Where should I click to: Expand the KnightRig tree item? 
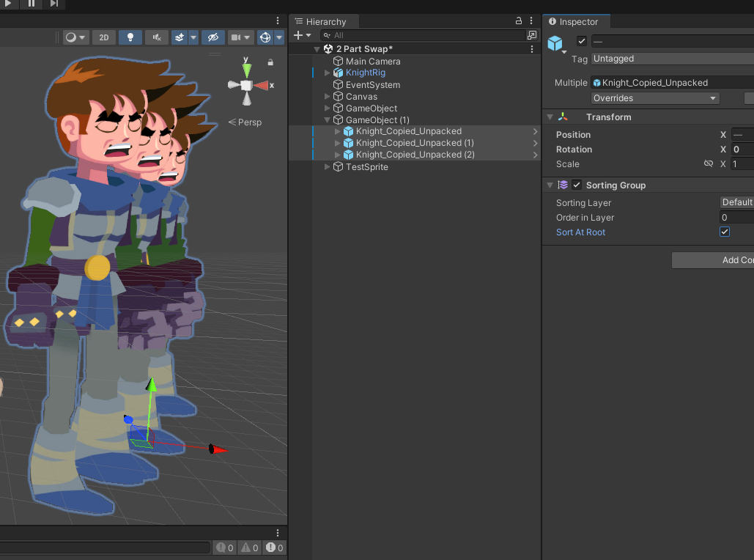click(x=327, y=73)
